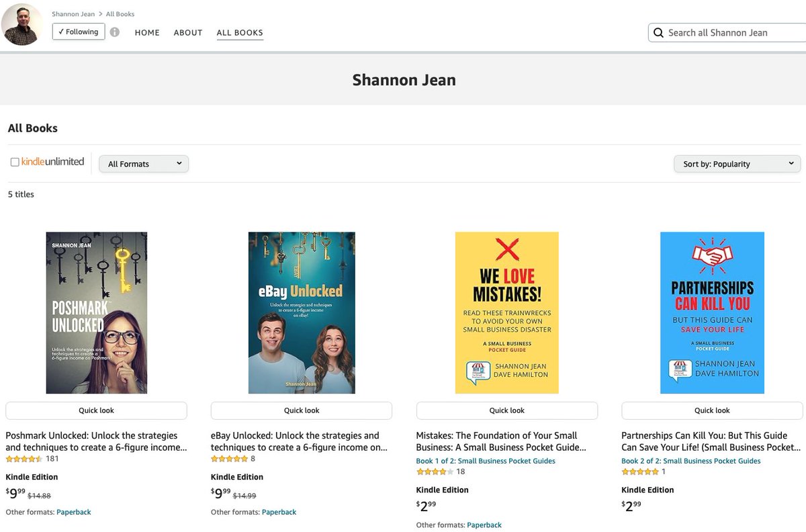806x532 pixels.
Task: Open the eBay Unlocked cover thumbnail
Action: point(302,313)
